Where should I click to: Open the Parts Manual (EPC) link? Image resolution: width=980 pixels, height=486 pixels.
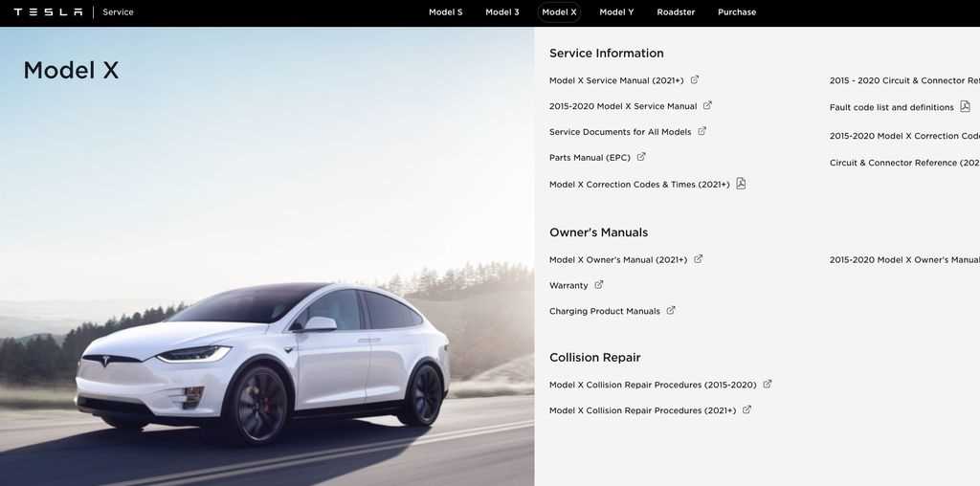coord(590,158)
